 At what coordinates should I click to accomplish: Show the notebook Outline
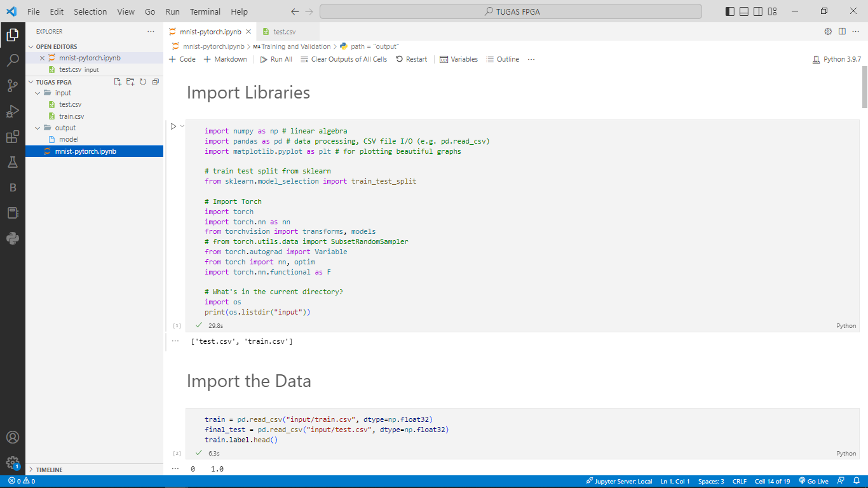click(x=503, y=59)
